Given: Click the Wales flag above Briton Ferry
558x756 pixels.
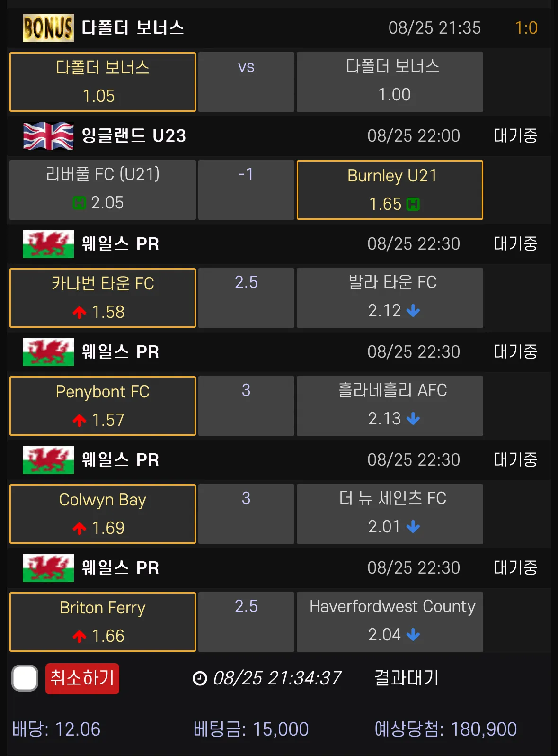Looking at the screenshot, I should [48, 568].
